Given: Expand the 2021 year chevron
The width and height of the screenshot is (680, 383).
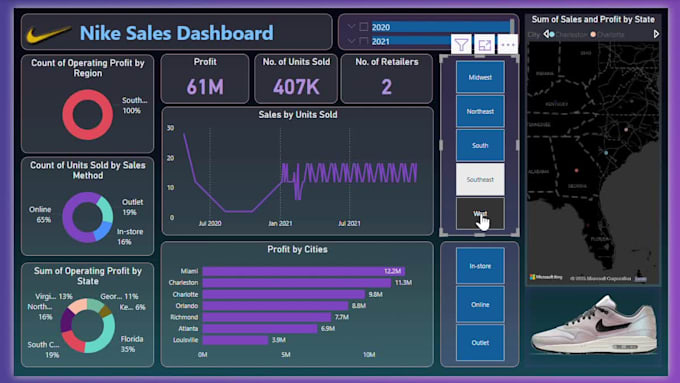Looking at the screenshot, I should pyautogui.click(x=351, y=41).
